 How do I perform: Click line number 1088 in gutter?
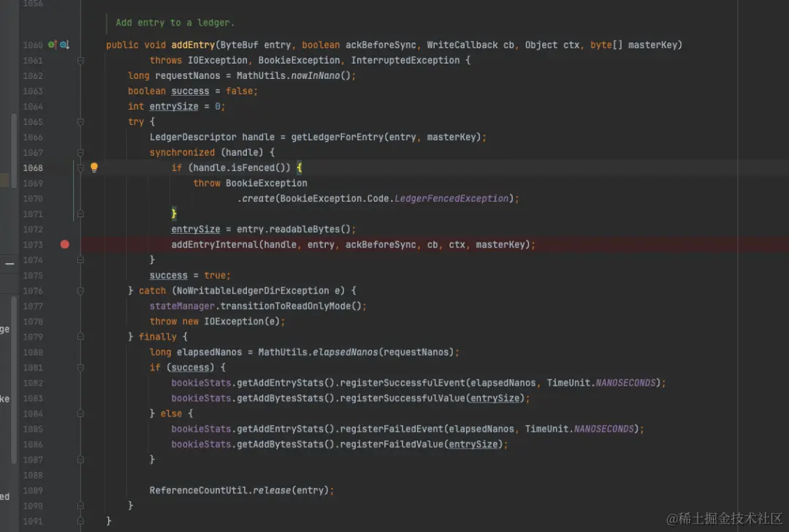click(x=33, y=474)
